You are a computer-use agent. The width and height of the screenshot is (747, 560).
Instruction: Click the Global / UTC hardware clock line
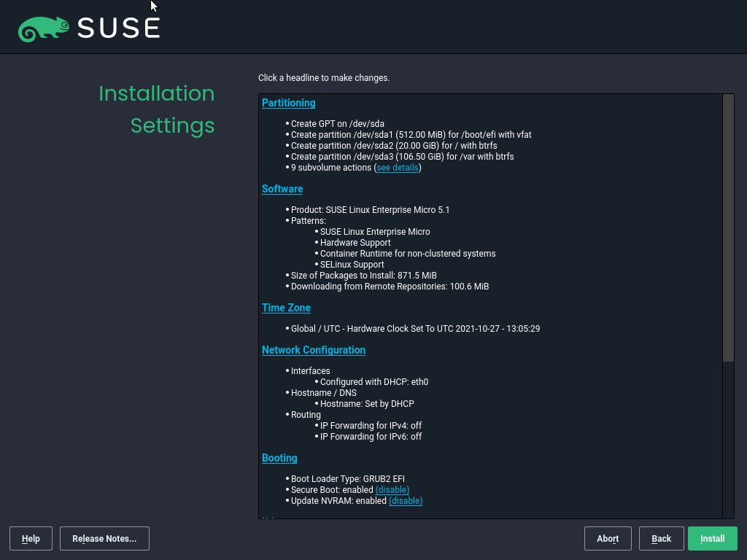tap(415, 329)
